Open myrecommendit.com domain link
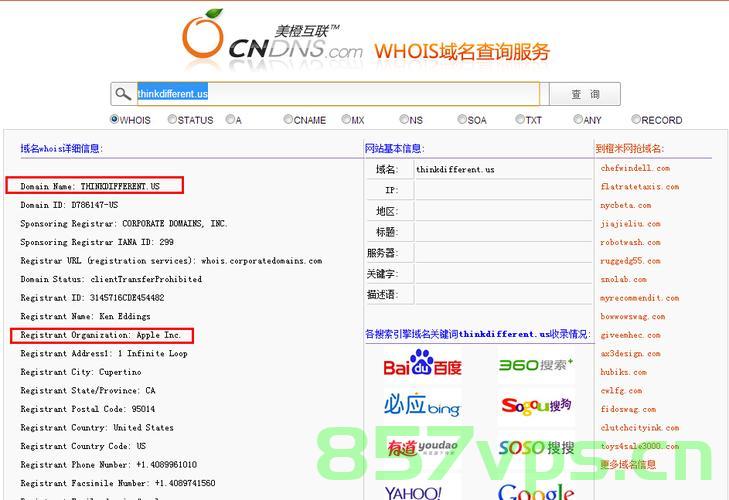This screenshot has width=729, height=500. (x=640, y=298)
